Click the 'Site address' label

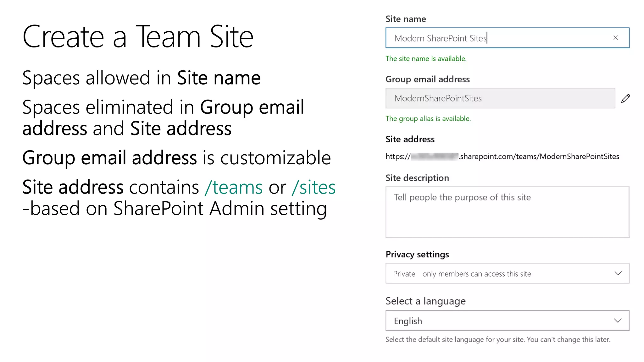coord(410,139)
